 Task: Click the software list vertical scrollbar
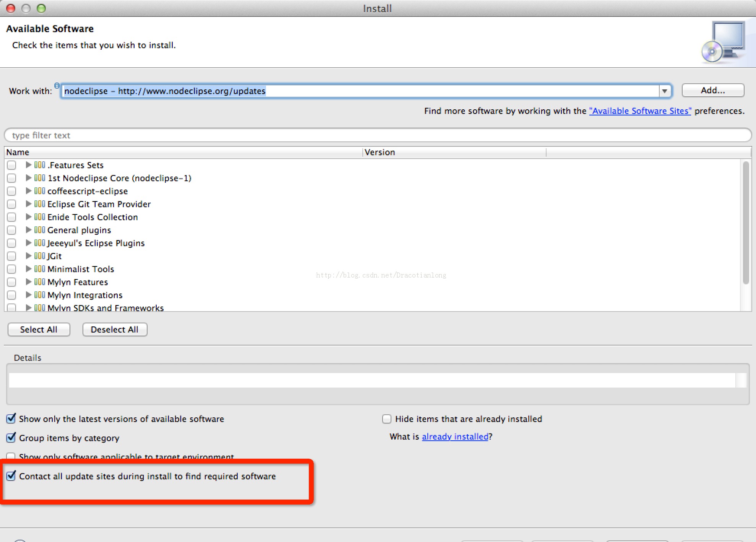tap(746, 223)
